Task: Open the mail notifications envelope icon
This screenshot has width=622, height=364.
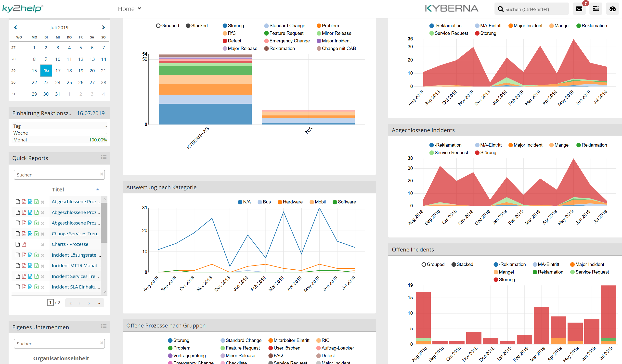Action: [x=579, y=9]
